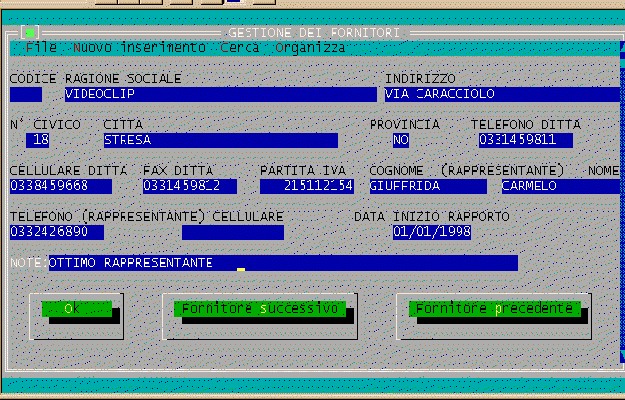Viewport: 625px width, 400px height.
Task: Click the RAGIONE SOCIALE label
Action: [123, 78]
